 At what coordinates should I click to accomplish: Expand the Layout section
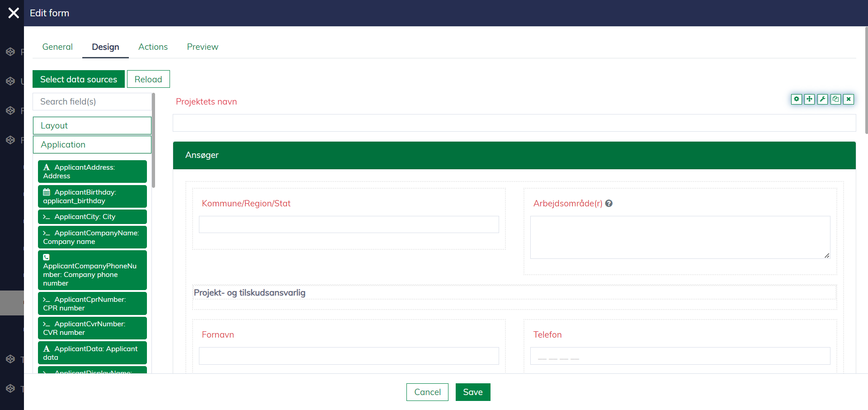pyautogui.click(x=92, y=126)
